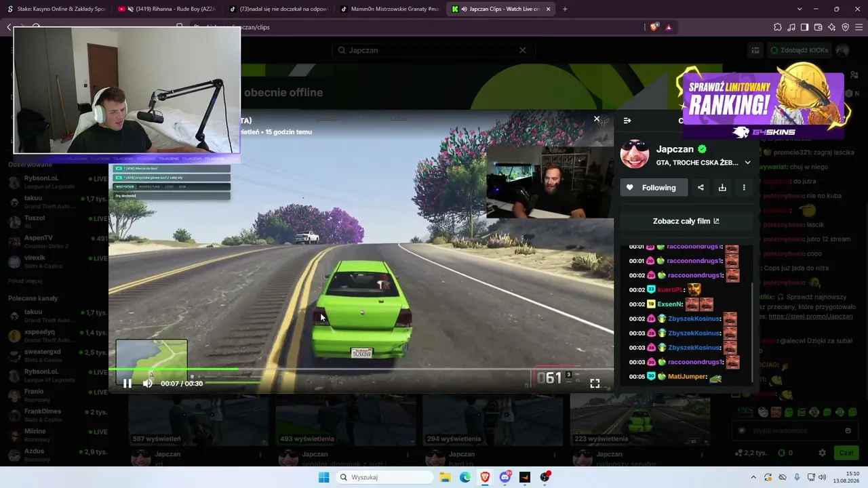Image resolution: width=868 pixels, height=488 pixels.
Task: Open the emoji picker in the chat input
Action: coord(848,430)
